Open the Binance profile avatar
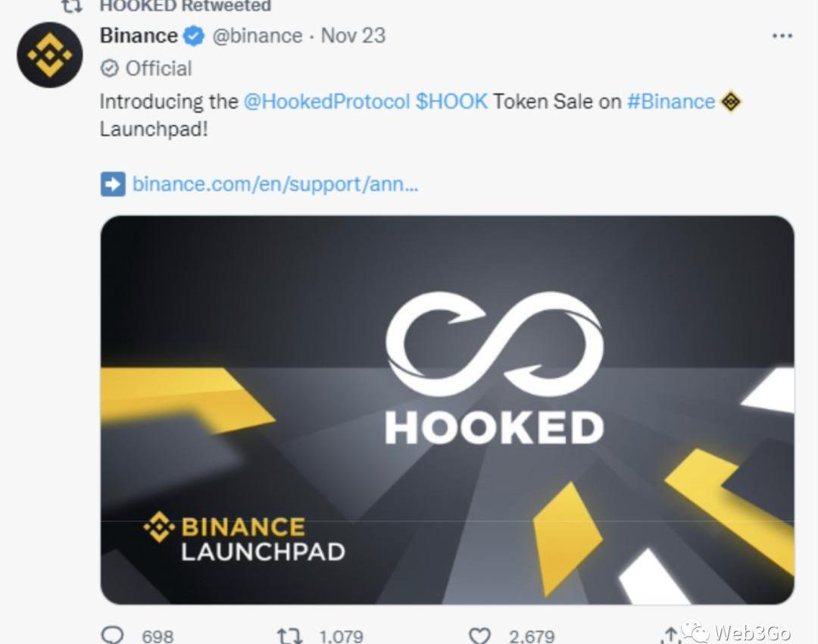The height and width of the screenshot is (644, 818). pyautogui.click(x=50, y=55)
